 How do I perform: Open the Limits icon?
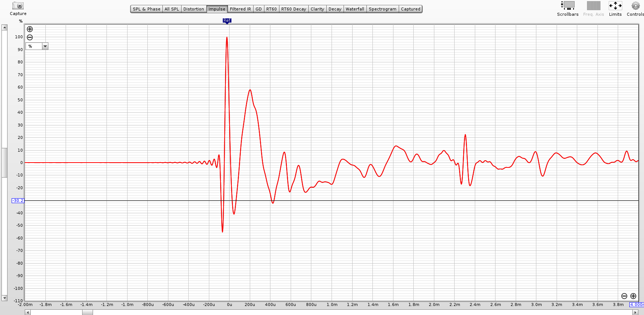pyautogui.click(x=615, y=6)
